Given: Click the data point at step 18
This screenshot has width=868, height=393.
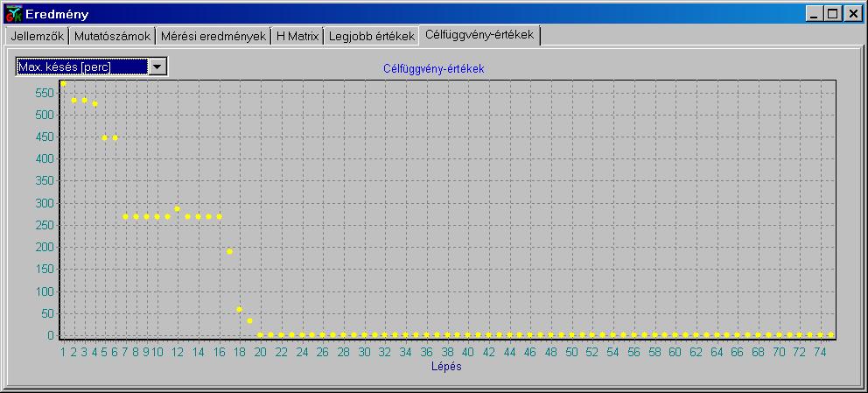Looking at the screenshot, I should pyautogui.click(x=239, y=310).
